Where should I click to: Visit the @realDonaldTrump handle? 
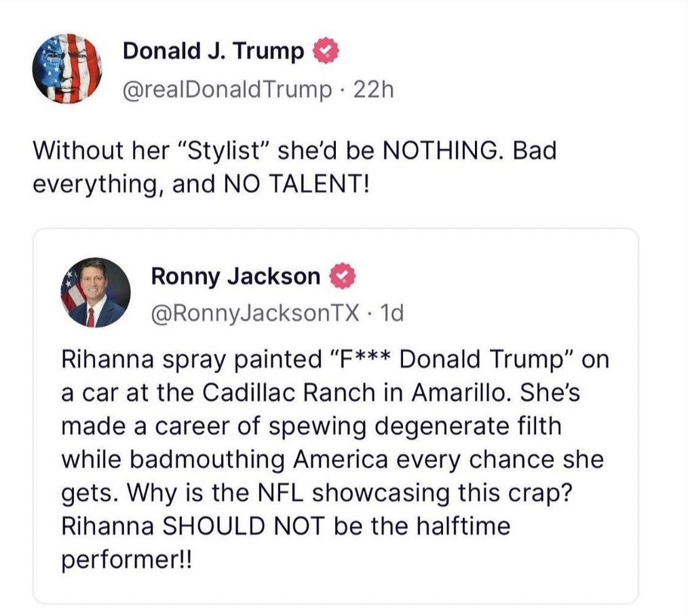[227, 90]
